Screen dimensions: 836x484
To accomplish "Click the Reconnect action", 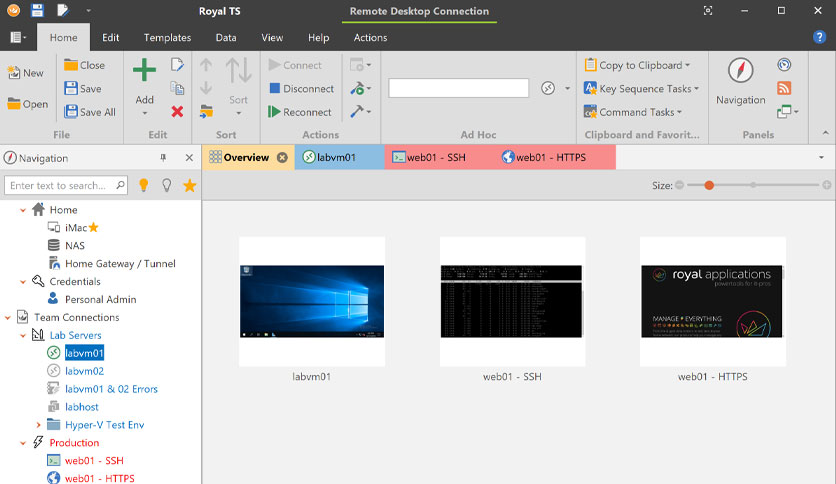I will 300,112.
